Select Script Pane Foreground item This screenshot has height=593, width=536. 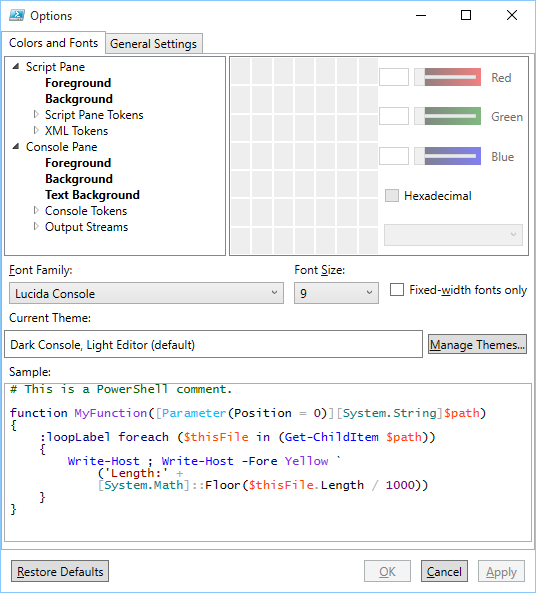click(78, 83)
